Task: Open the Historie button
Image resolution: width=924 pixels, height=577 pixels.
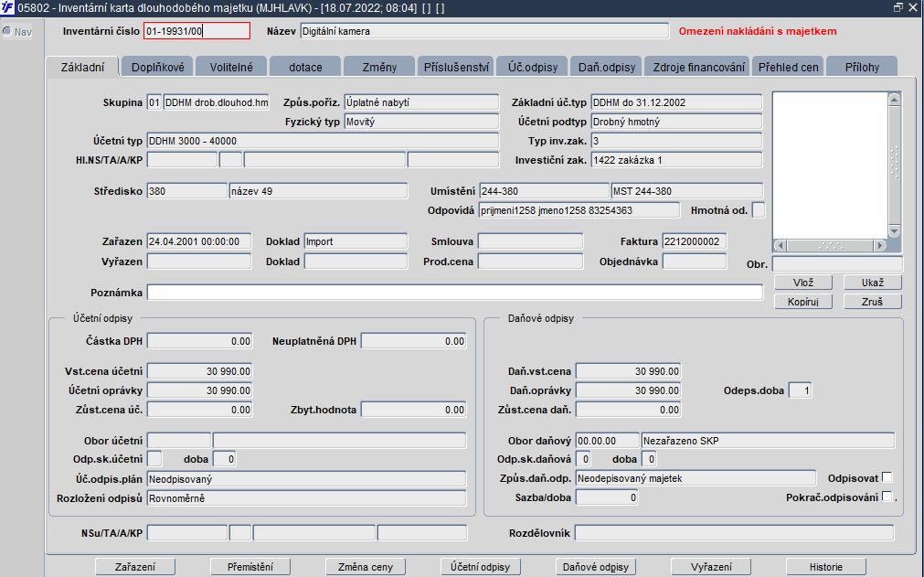Action: [x=826, y=567]
